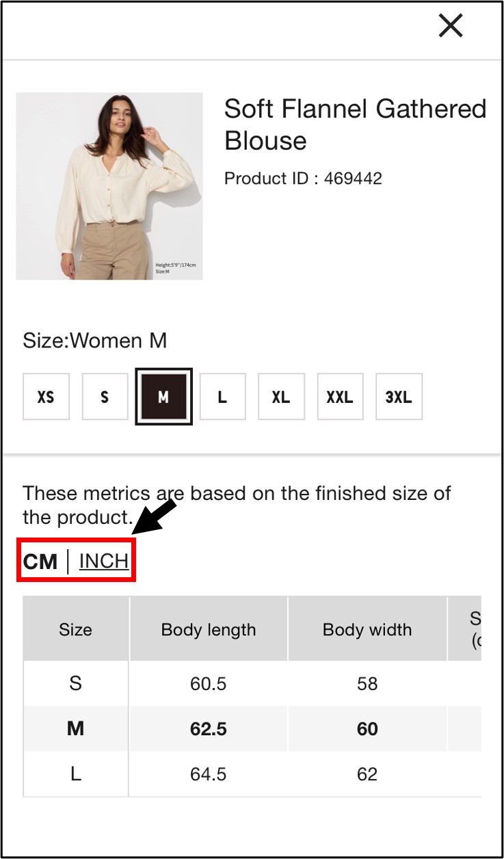Select size XS

(46, 397)
